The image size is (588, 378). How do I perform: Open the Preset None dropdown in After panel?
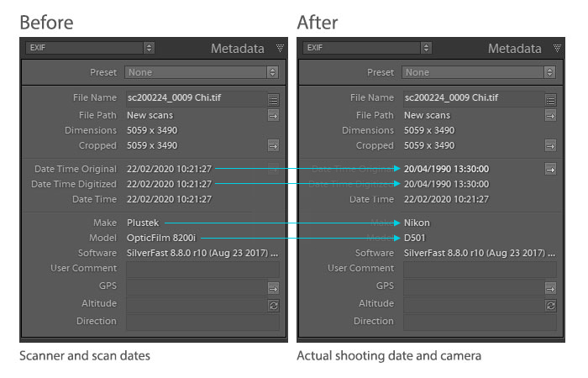coord(479,73)
